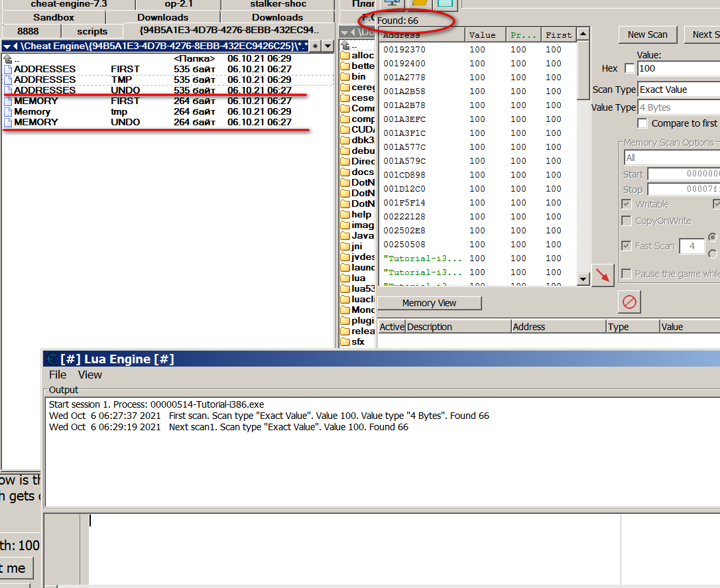This screenshot has height=588, width=720.
Task: Open the 'lua' folder in the file list
Action: (358, 278)
